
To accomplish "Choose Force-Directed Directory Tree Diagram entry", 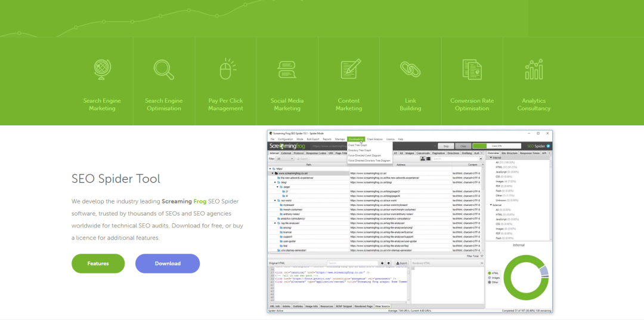I will [x=368, y=161].
